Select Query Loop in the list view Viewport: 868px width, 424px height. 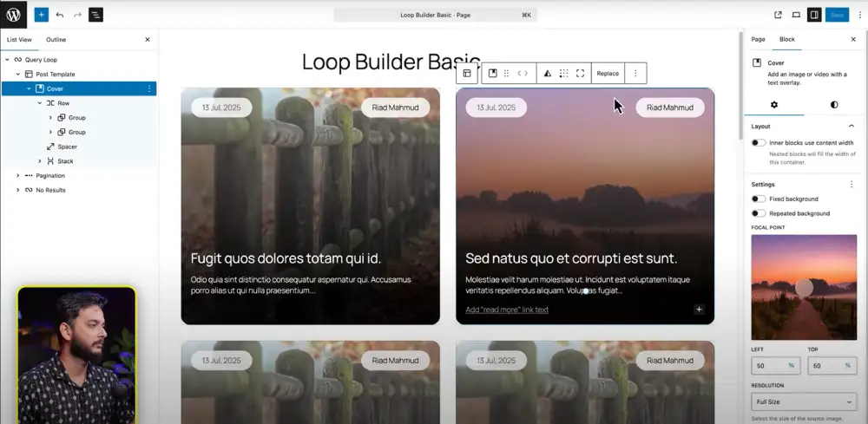(x=41, y=60)
